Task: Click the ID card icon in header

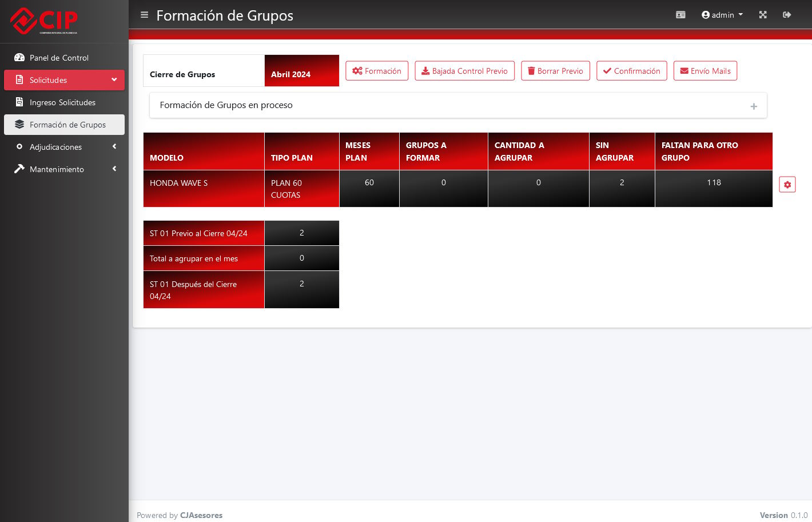Action: pyautogui.click(x=680, y=15)
